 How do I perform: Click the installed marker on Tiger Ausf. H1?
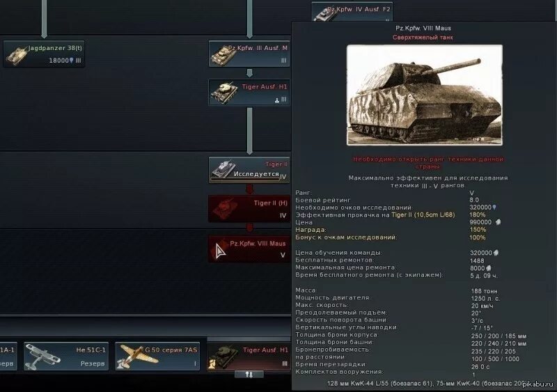pos(277,100)
